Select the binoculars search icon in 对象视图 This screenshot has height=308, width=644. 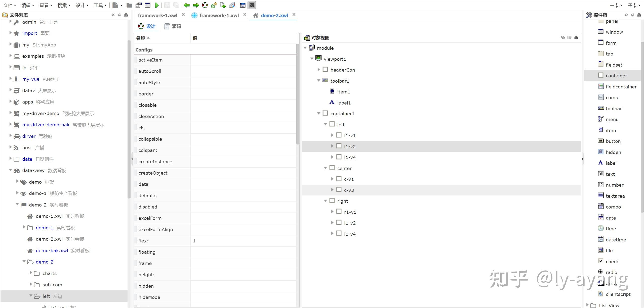[x=576, y=37]
